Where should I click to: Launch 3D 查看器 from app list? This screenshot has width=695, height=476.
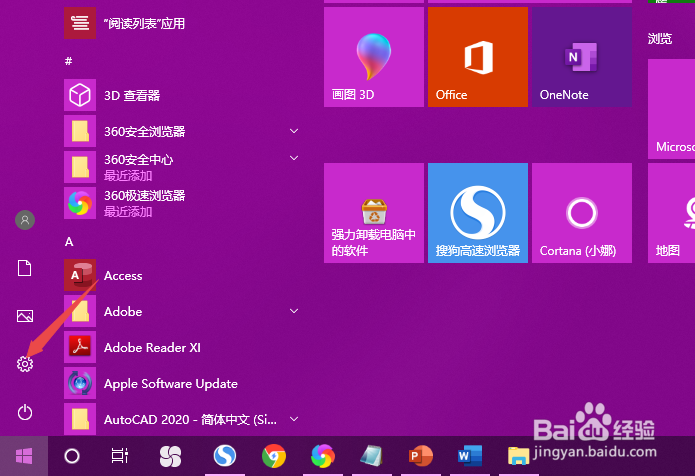(x=182, y=95)
